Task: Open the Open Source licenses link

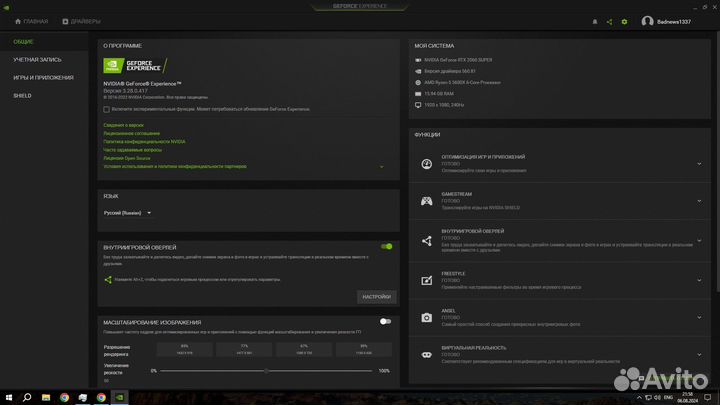Action: pyautogui.click(x=127, y=158)
